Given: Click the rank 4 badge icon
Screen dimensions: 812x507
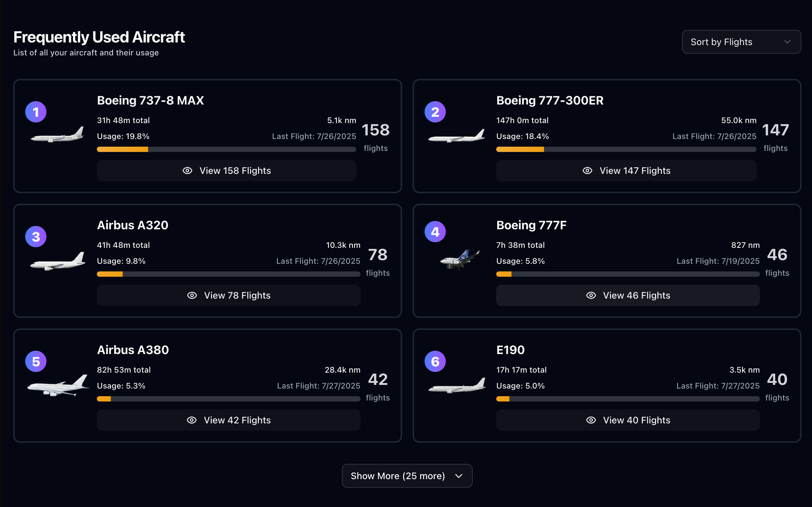Looking at the screenshot, I should coord(435,232).
